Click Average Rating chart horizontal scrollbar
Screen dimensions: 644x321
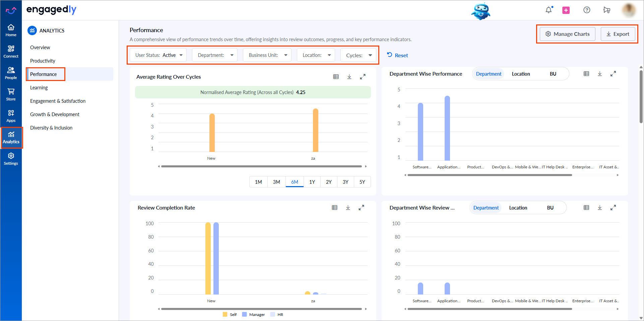[x=261, y=166]
